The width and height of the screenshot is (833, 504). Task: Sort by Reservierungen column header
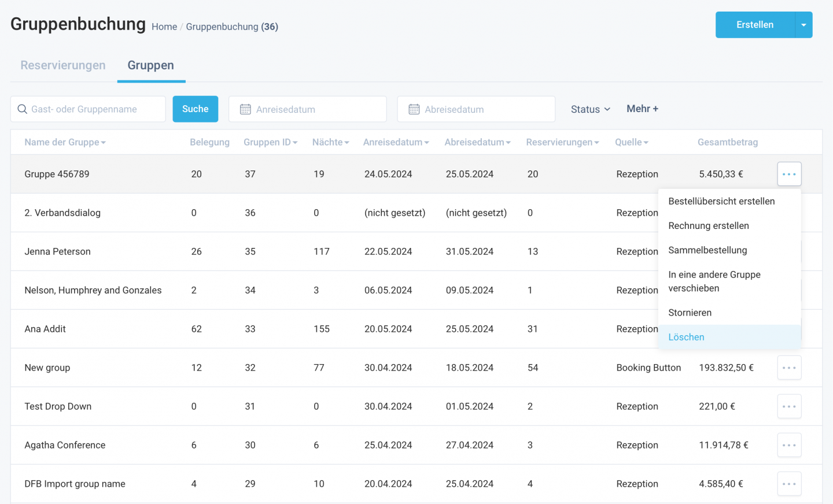(562, 142)
